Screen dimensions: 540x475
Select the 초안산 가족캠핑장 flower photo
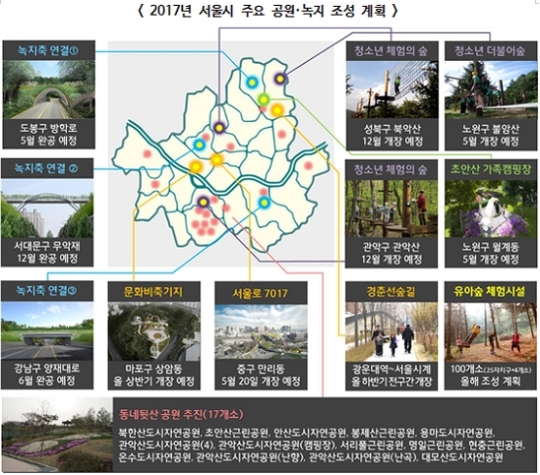click(491, 208)
